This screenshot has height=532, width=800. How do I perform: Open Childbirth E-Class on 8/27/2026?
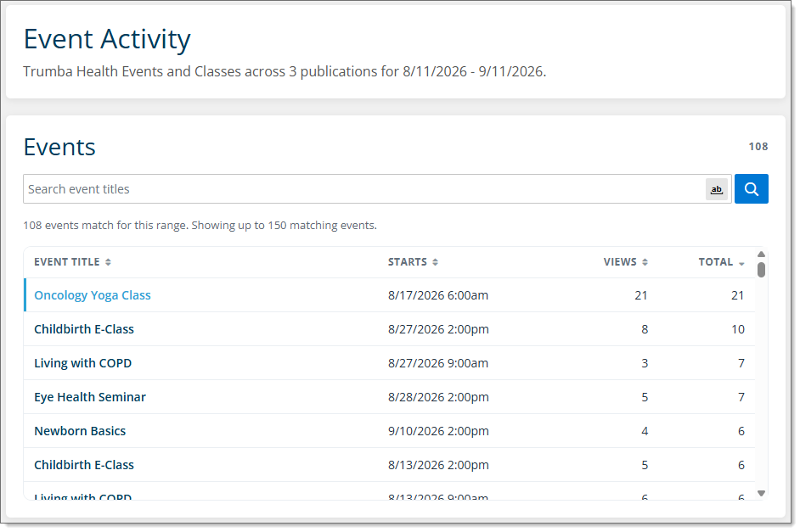point(84,329)
